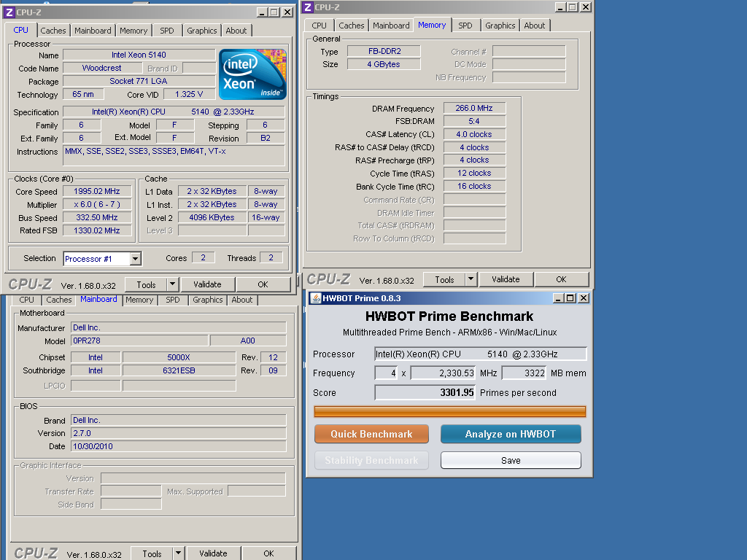
Task: Click the Core Speed value 1995.02 MHz
Action: tap(97, 192)
